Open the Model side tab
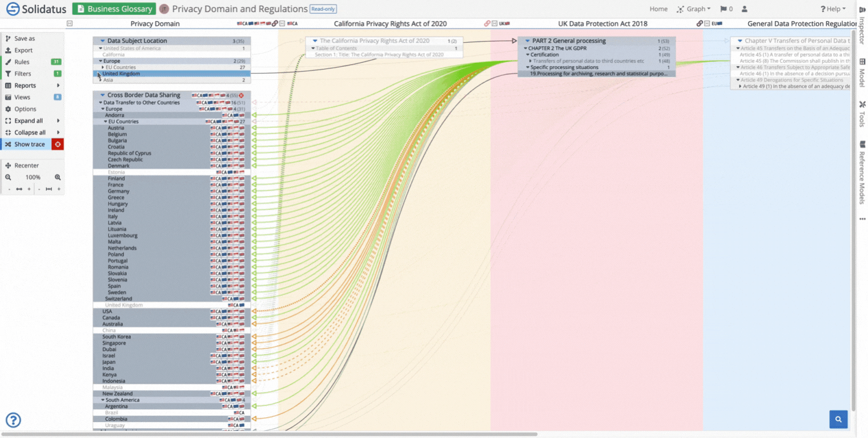Image resolution: width=868 pixels, height=438 pixels. (x=862, y=73)
